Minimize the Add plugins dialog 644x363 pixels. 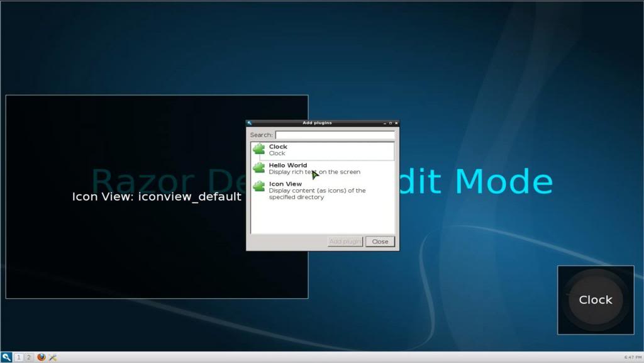pos(384,123)
